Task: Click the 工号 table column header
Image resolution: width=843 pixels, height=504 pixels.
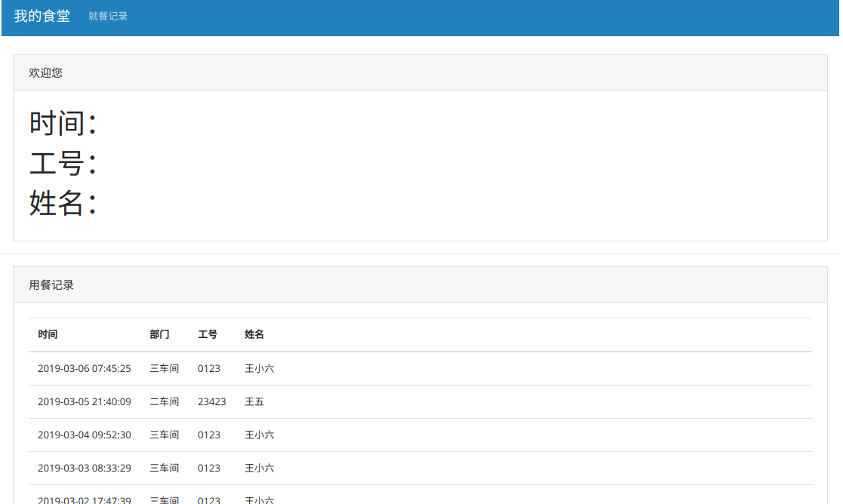Action: coord(208,334)
